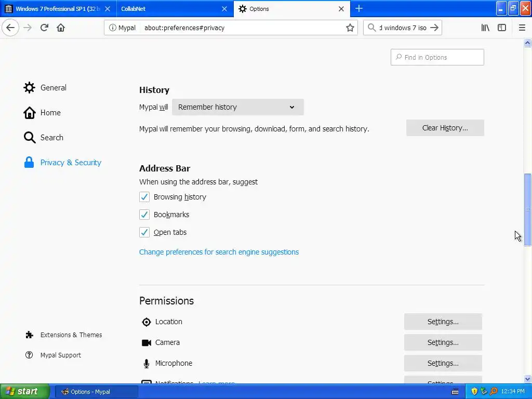The height and width of the screenshot is (399, 532).
Task: Bookmark this page with the star icon
Action: pyautogui.click(x=350, y=28)
